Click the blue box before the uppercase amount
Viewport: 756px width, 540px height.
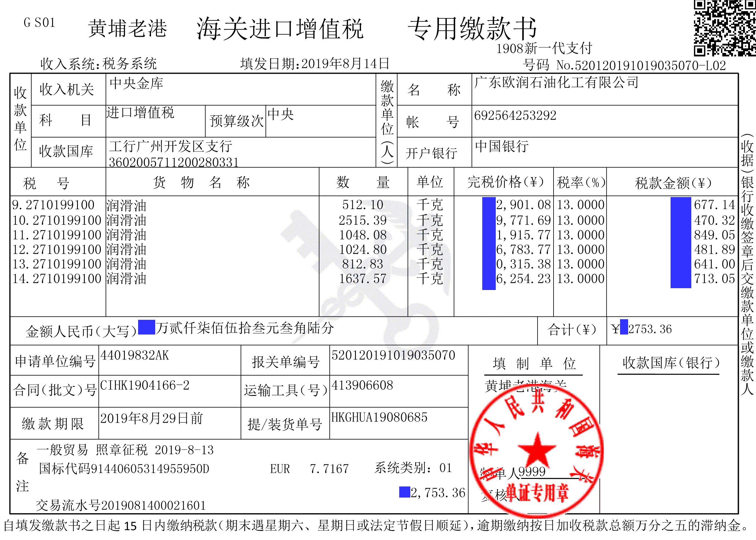click(x=146, y=327)
